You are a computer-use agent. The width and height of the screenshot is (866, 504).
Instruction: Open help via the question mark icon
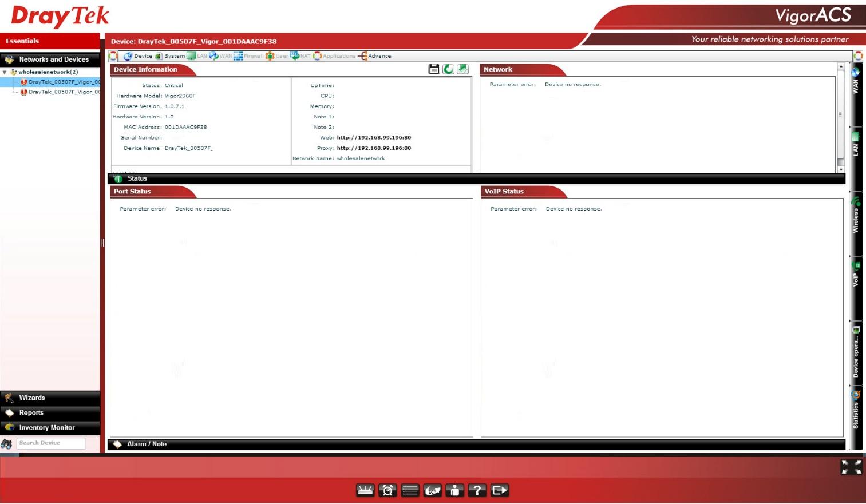tap(477, 490)
